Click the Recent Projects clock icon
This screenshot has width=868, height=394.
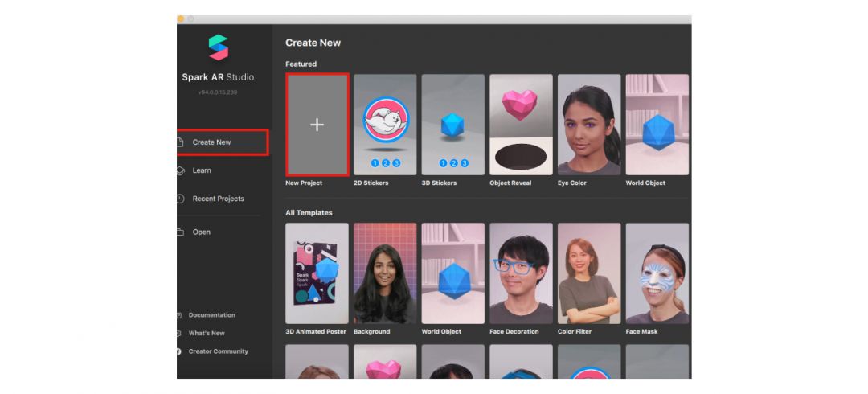tap(180, 199)
